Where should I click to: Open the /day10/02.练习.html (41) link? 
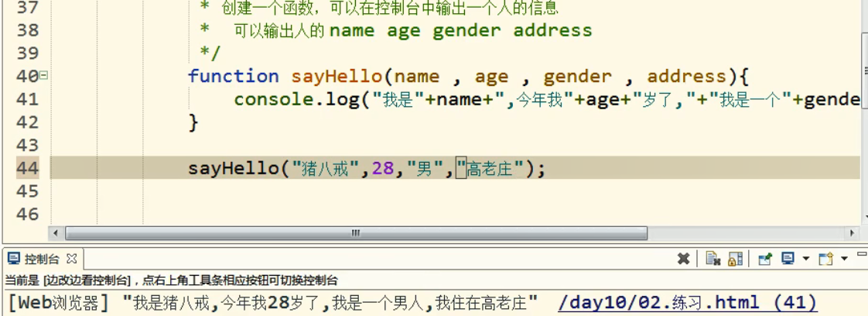pos(688,303)
